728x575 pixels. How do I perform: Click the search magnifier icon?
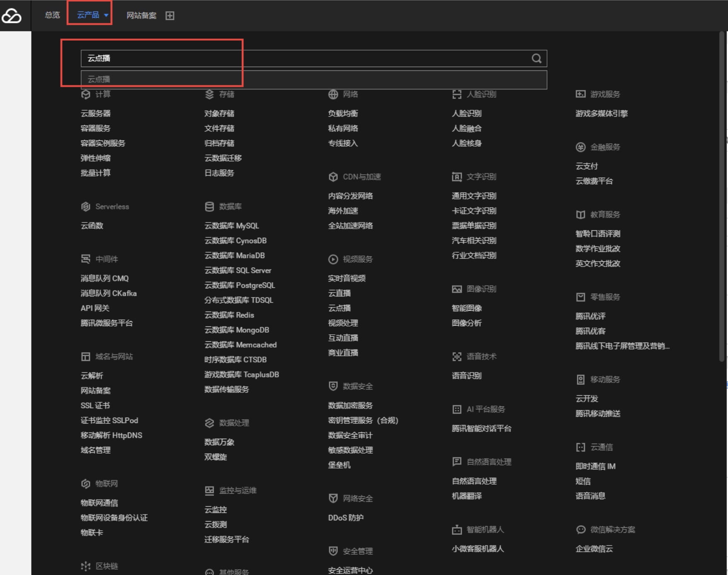tap(536, 58)
